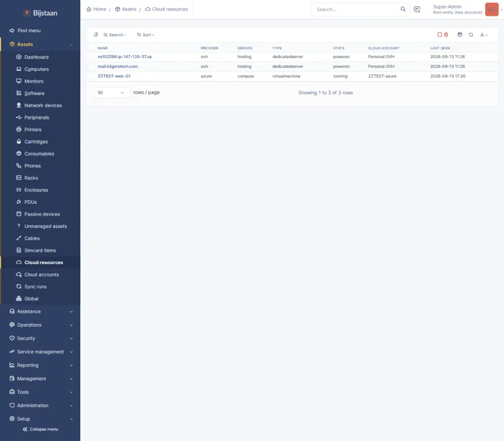Check the ns102298.ip-147-135-37.us row checkbox
Screen dimensions: 504x441
[91, 57]
